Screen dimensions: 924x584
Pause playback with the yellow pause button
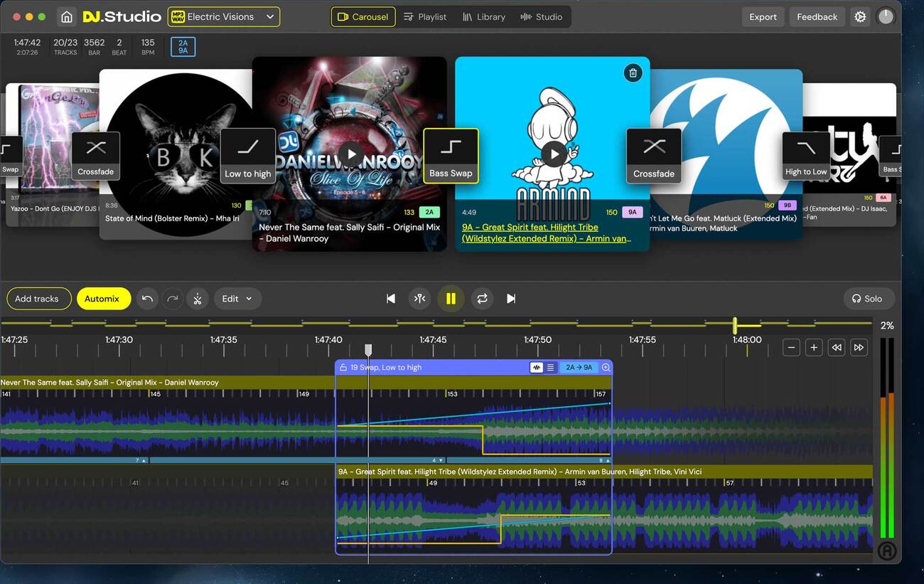pos(451,299)
